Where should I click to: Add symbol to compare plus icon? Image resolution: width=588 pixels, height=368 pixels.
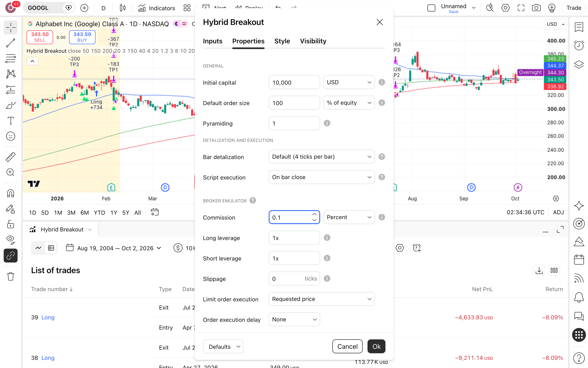(x=84, y=8)
